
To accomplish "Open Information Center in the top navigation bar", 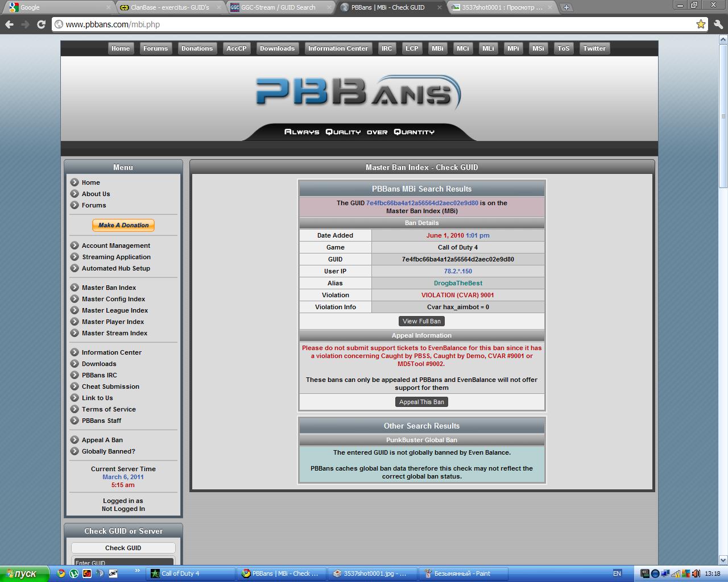I will click(x=338, y=49).
